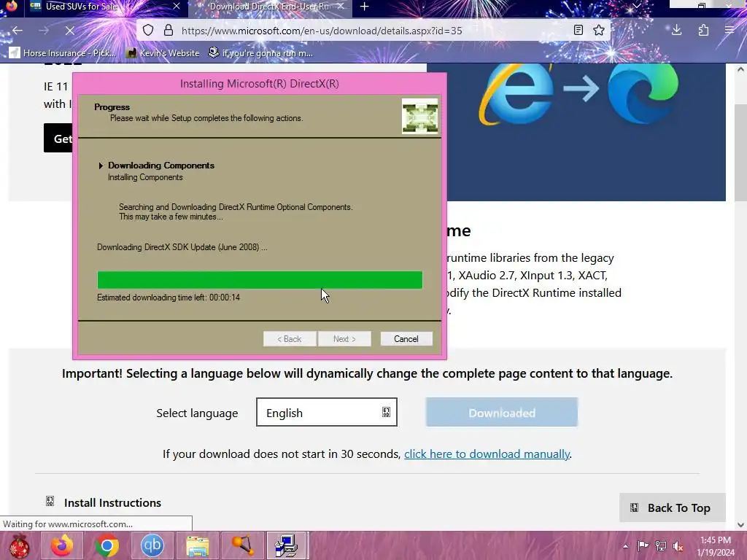Click the scrollbar up arrow

pyautogui.click(x=740, y=69)
